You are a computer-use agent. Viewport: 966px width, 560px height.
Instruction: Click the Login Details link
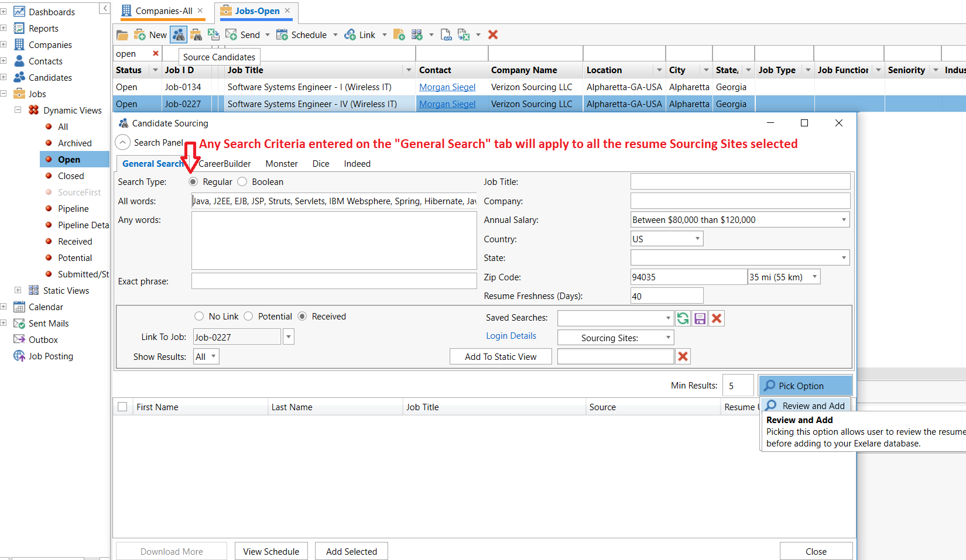point(511,336)
